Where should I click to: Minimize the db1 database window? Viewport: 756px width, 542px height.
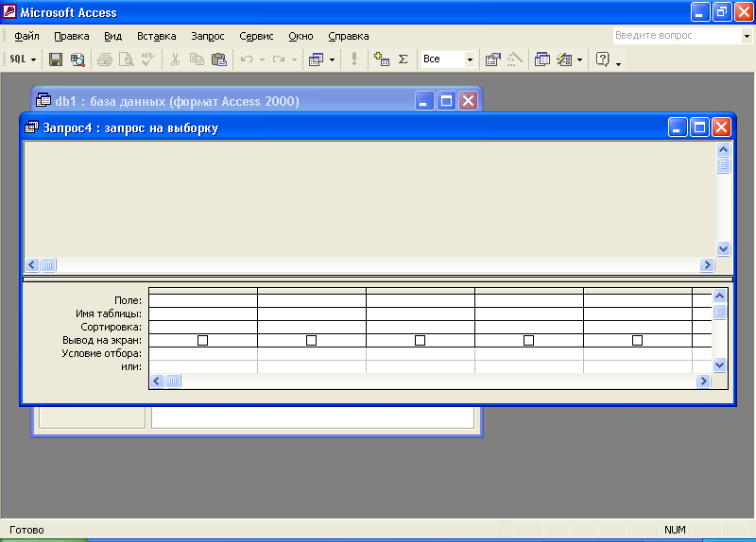point(424,101)
